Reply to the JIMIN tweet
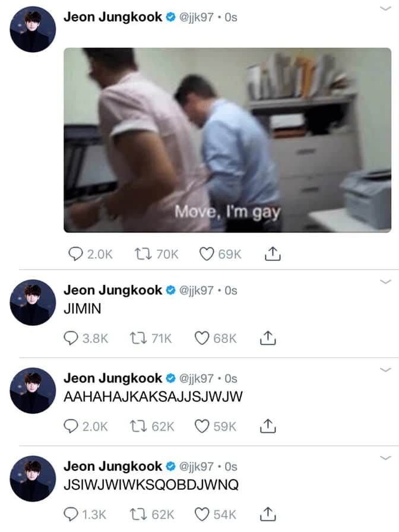 pyautogui.click(x=71, y=338)
